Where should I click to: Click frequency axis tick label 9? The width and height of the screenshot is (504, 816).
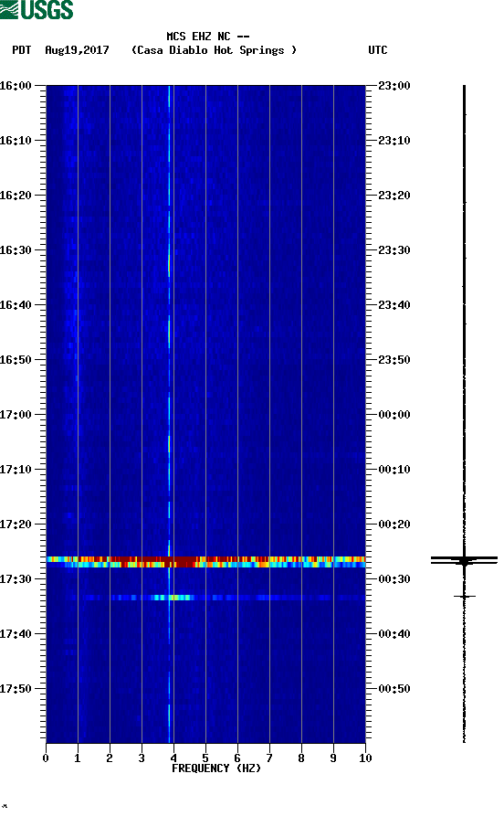click(333, 758)
